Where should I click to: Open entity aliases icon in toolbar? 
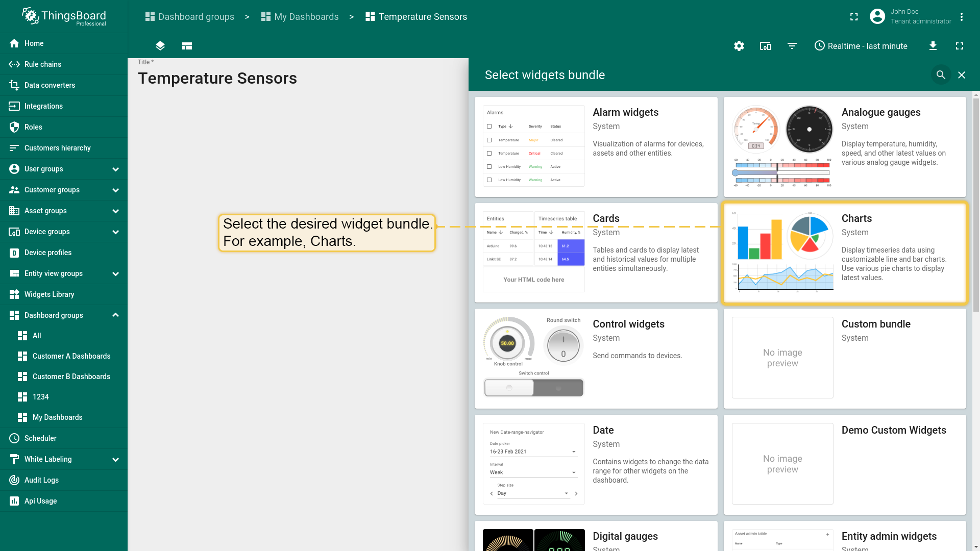click(x=765, y=46)
